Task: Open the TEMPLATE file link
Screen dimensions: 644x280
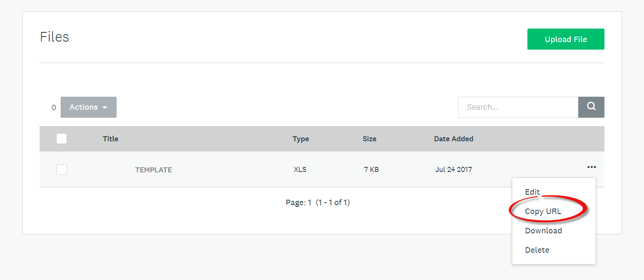Action: tap(153, 169)
